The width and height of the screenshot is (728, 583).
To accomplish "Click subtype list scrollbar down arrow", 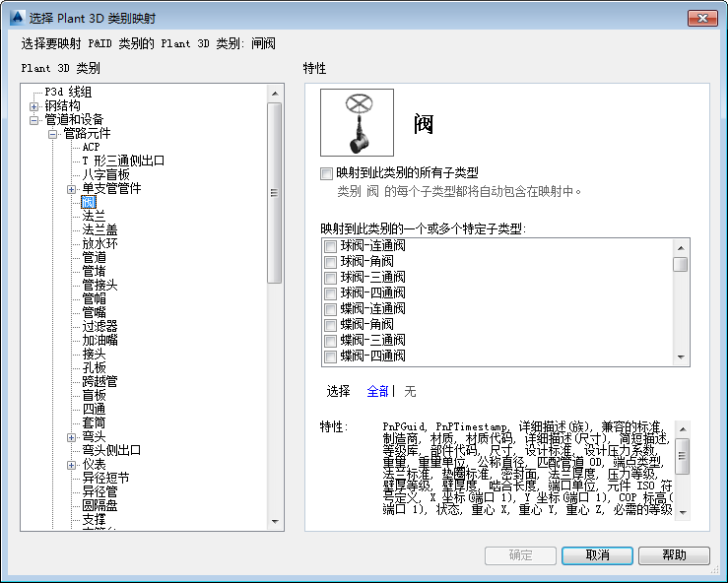I will (681, 356).
